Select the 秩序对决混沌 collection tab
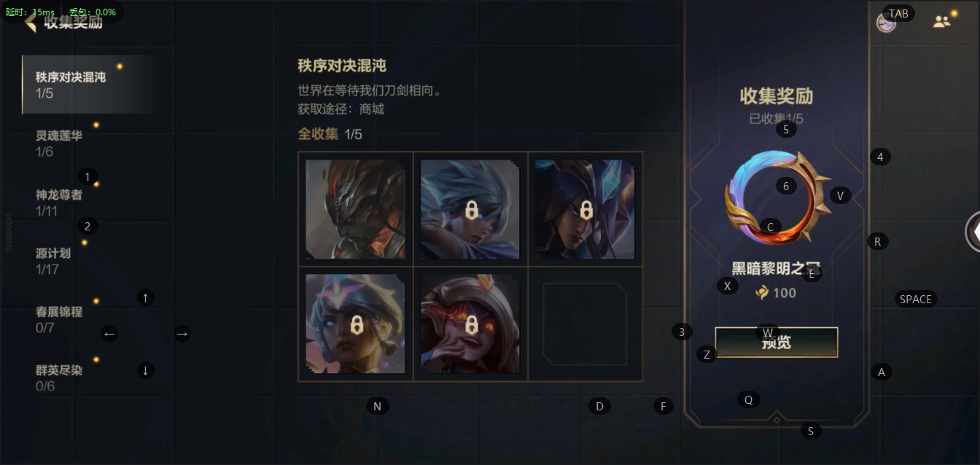 pyautogui.click(x=91, y=85)
